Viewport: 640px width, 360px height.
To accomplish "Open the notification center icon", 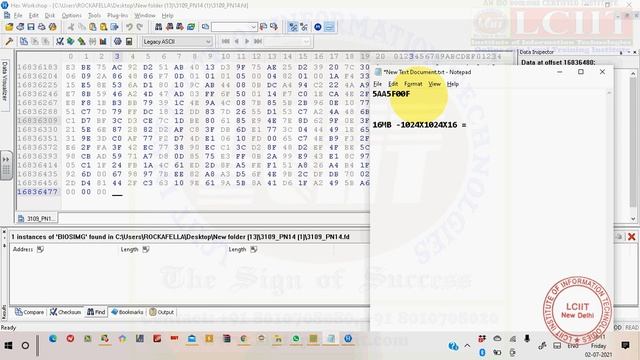I will point(625,345).
